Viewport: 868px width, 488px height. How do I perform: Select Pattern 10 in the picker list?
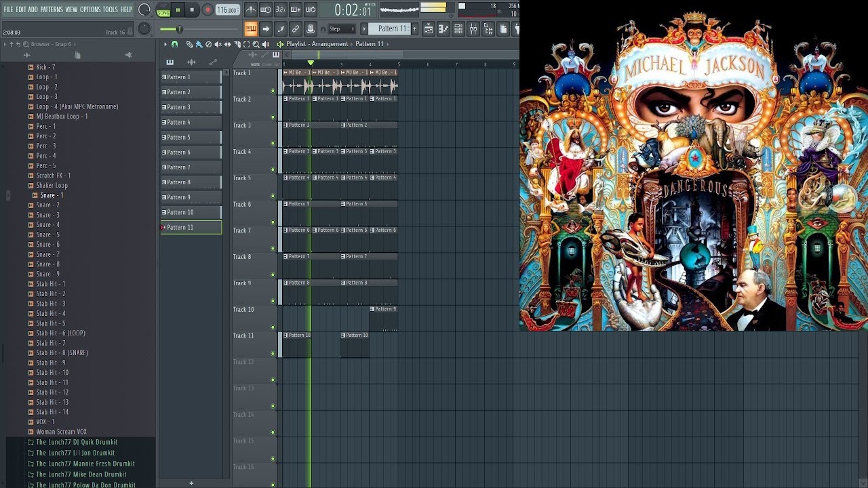pyautogui.click(x=191, y=212)
